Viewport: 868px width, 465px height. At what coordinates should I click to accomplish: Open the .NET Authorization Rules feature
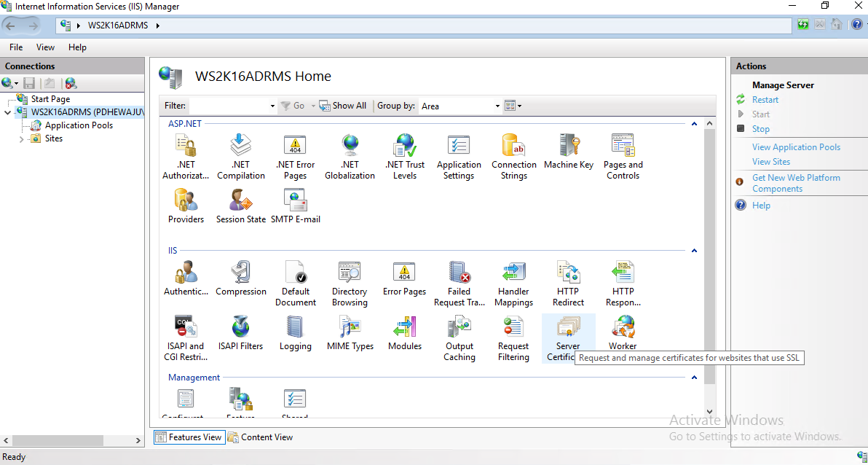click(x=186, y=157)
